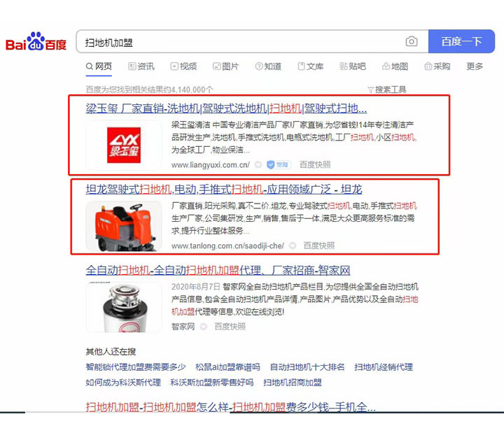
Task: Open the 坦龙驾驶式扫地机 result title
Action: 224,190
